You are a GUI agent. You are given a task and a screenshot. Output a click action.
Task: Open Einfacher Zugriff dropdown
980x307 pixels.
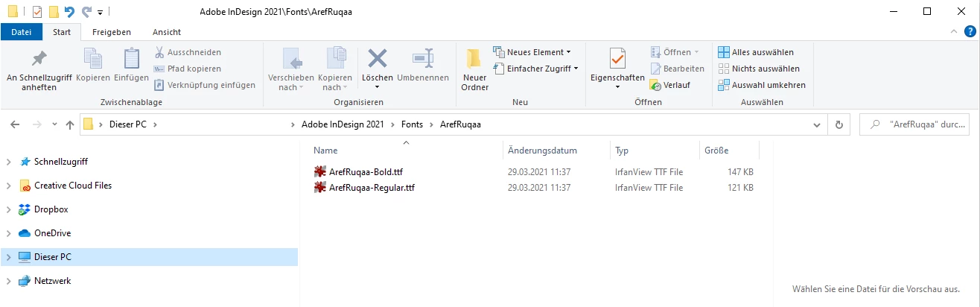(x=536, y=69)
